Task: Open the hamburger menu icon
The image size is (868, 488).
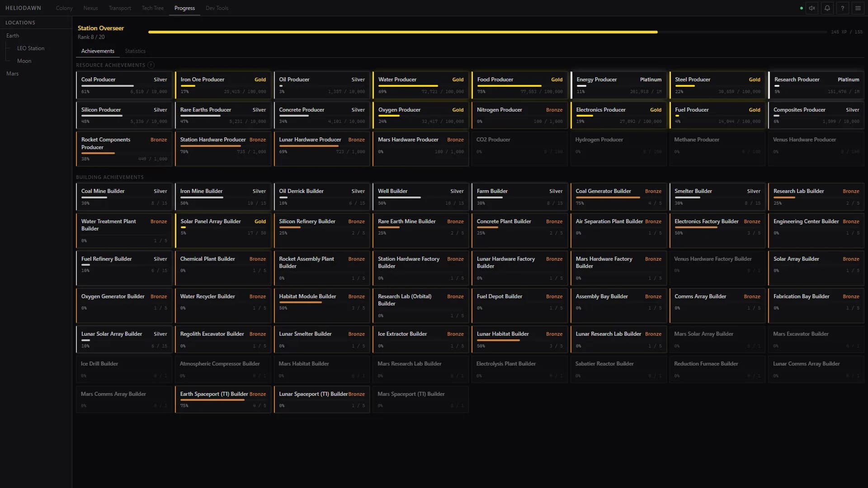Action: coord(858,8)
